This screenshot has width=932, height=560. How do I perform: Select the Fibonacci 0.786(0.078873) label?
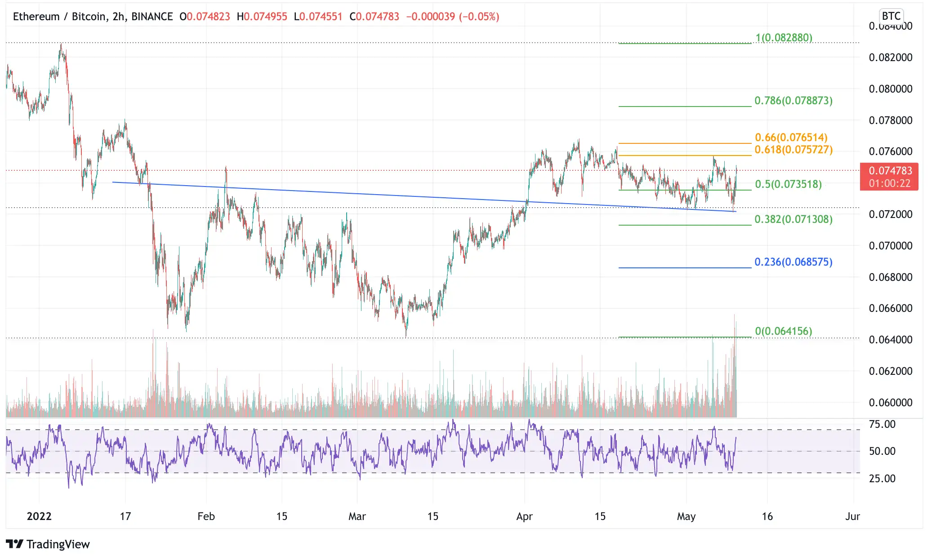794,100
